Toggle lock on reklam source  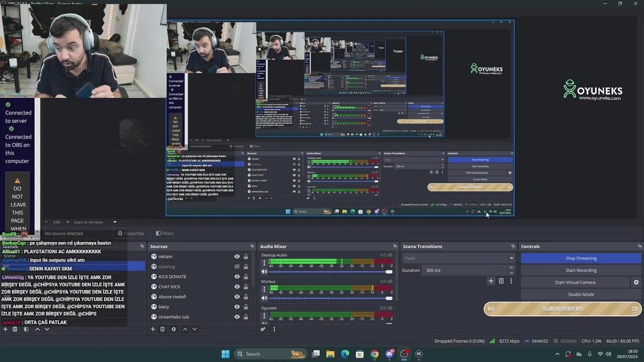click(246, 256)
